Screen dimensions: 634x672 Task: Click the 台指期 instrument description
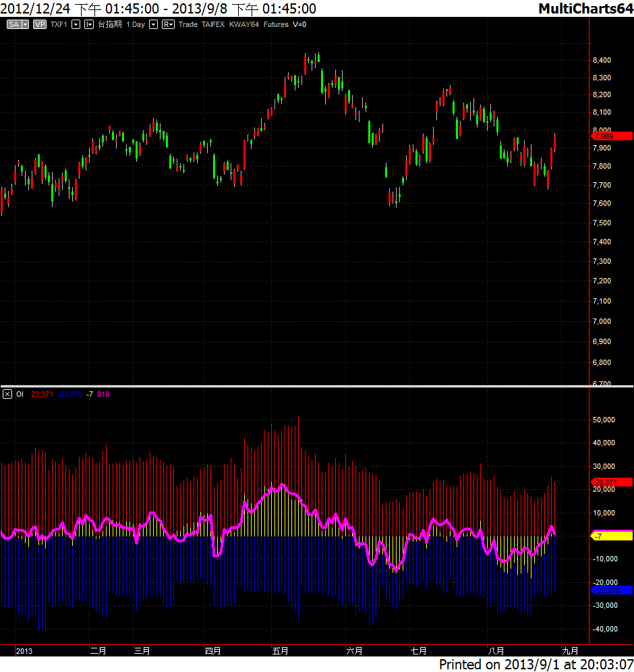click(110, 24)
